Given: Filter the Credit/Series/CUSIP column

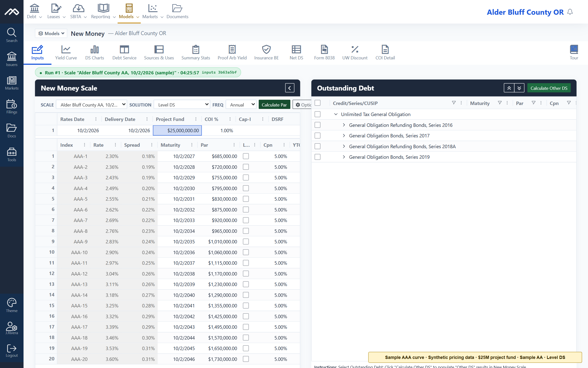Looking at the screenshot, I should [454, 103].
